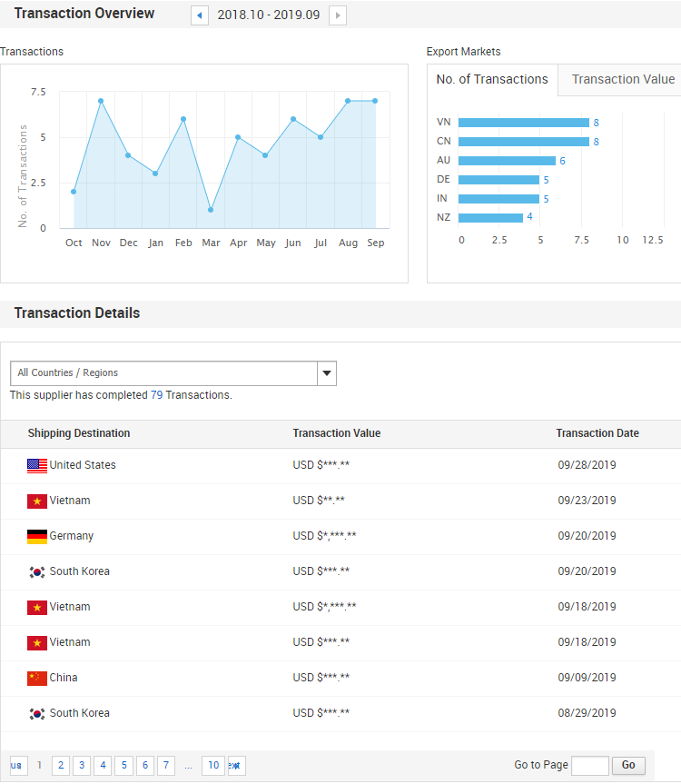Go to next date range arrow

pyautogui.click(x=337, y=15)
